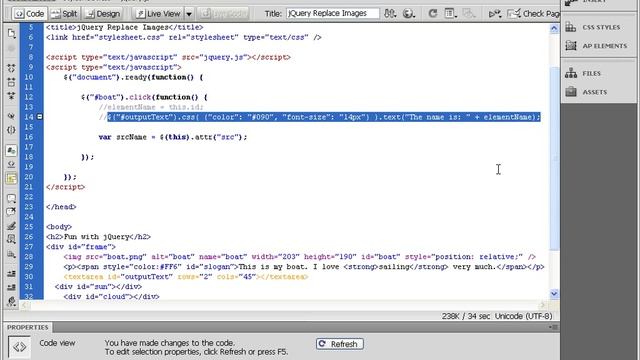The image size is (640, 360).
Task: Click the Code view icon in Properties
Action: pos(19,347)
